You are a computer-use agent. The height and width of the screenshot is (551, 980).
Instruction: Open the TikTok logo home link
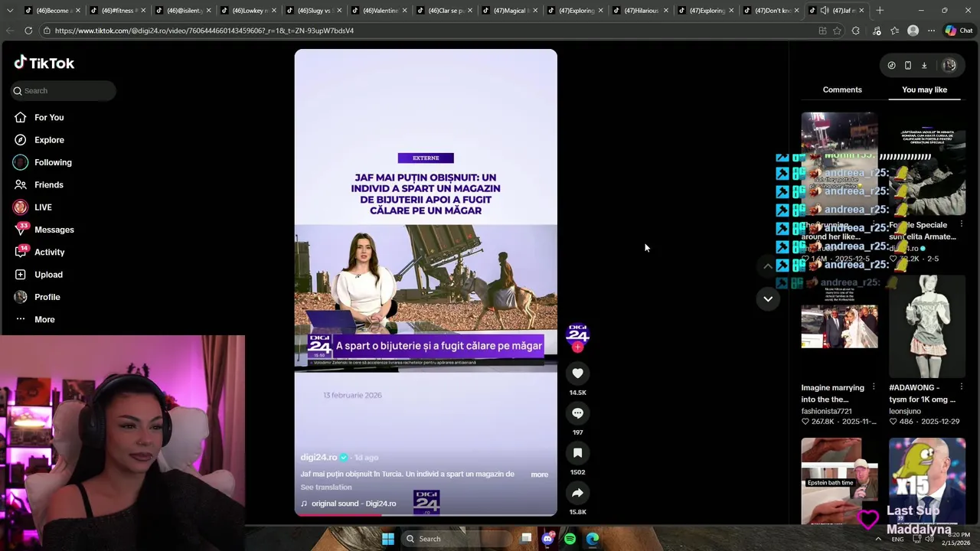[x=44, y=63]
